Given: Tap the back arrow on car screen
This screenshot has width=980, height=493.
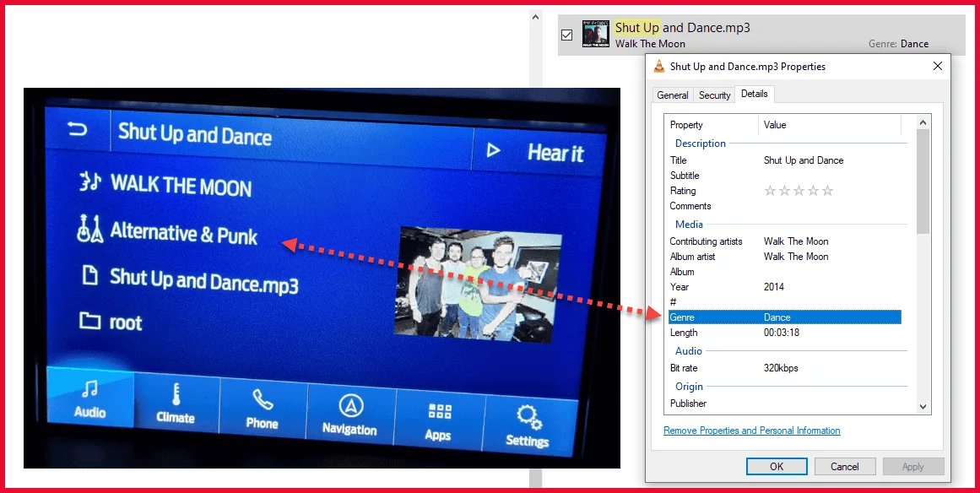Looking at the screenshot, I should (78, 129).
